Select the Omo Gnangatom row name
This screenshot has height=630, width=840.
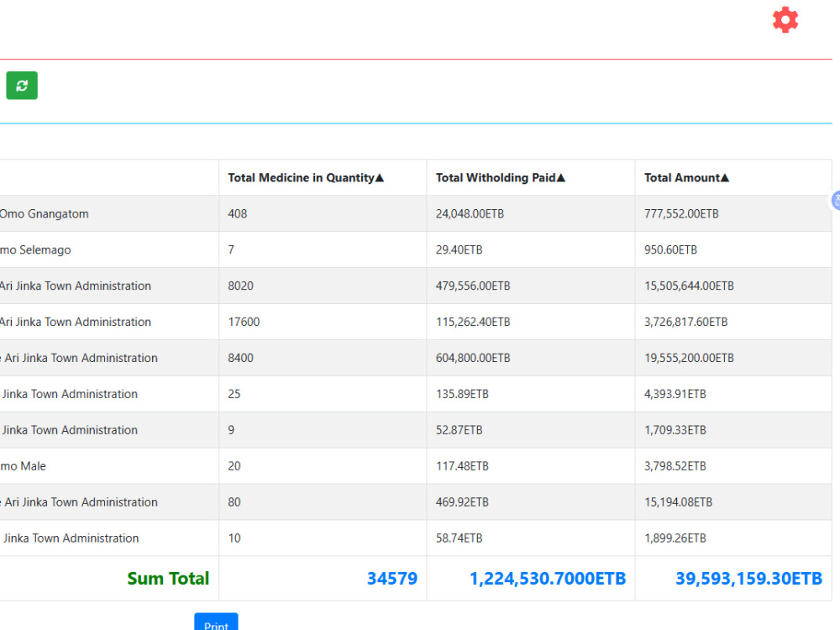[44, 213]
